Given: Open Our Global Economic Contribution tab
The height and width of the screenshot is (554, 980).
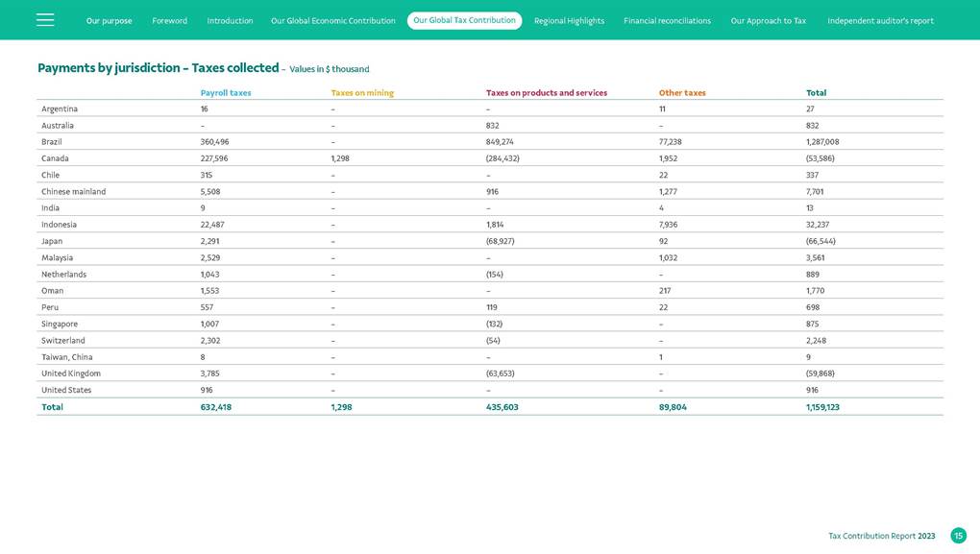Looking at the screenshot, I should click(x=333, y=21).
